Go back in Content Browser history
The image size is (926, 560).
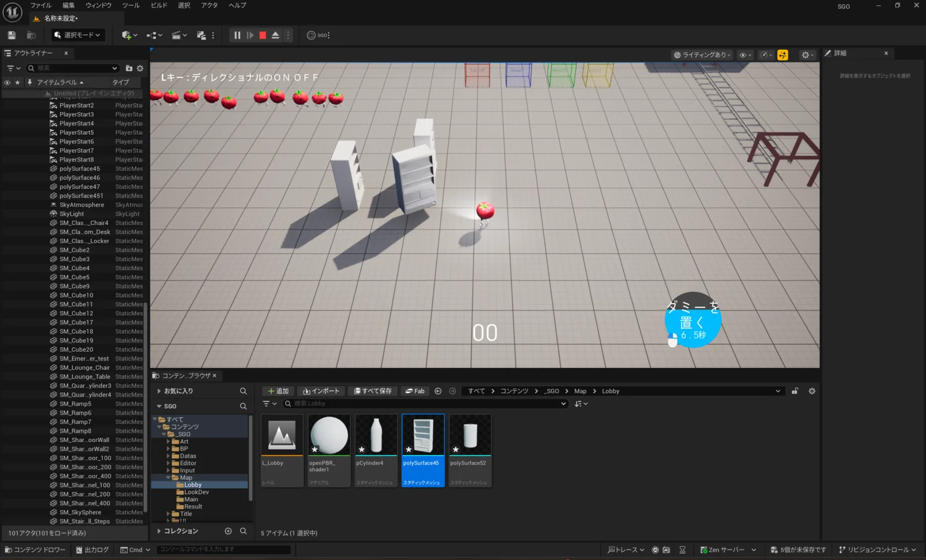[x=438, y=391]
